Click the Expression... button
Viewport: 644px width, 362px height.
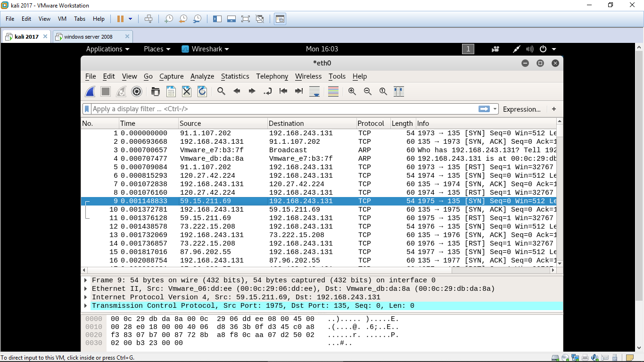click(521, 109)
